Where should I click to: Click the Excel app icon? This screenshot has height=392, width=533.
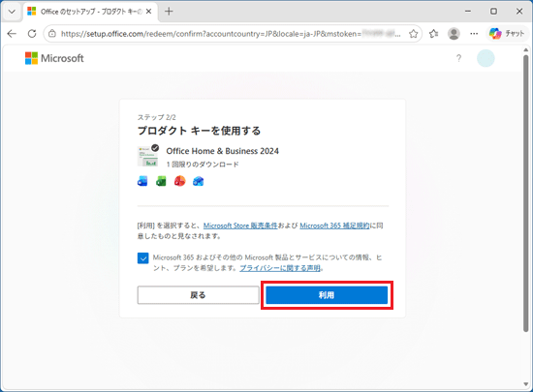click(x=161, y=181)
